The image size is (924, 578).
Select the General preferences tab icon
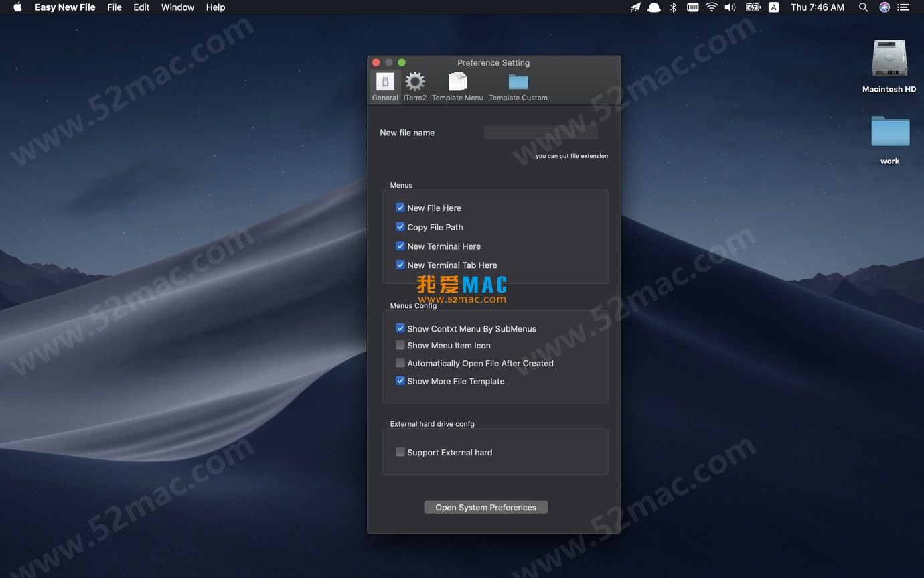[x=385, y=82]
